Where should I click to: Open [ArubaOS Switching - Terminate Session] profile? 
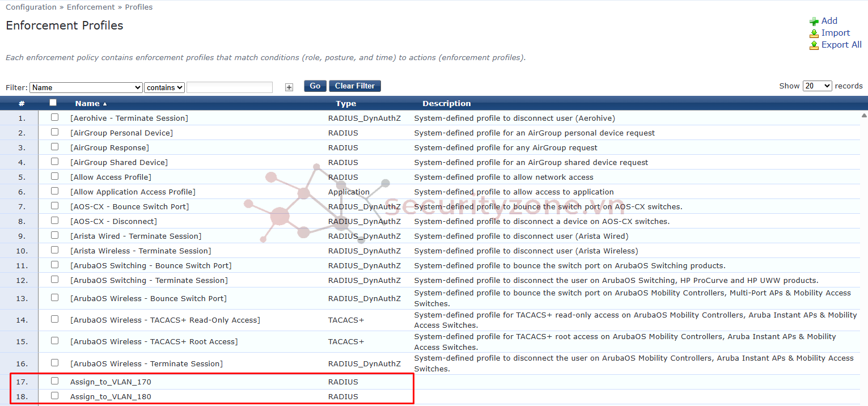(149, 281)
